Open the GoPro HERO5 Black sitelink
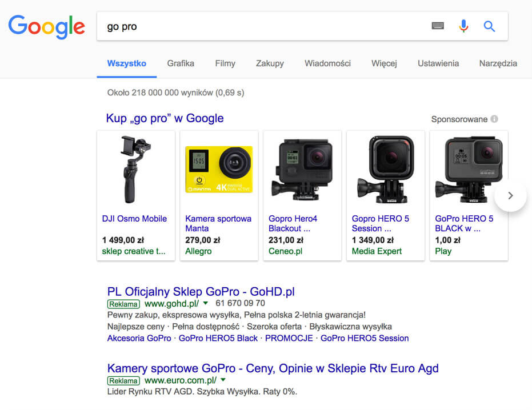 point(218,338)
